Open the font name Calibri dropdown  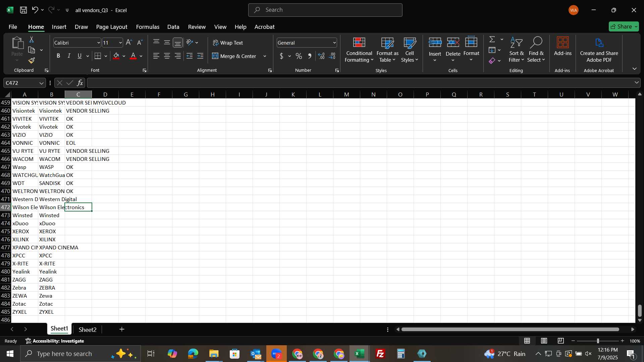pos(99,43)
